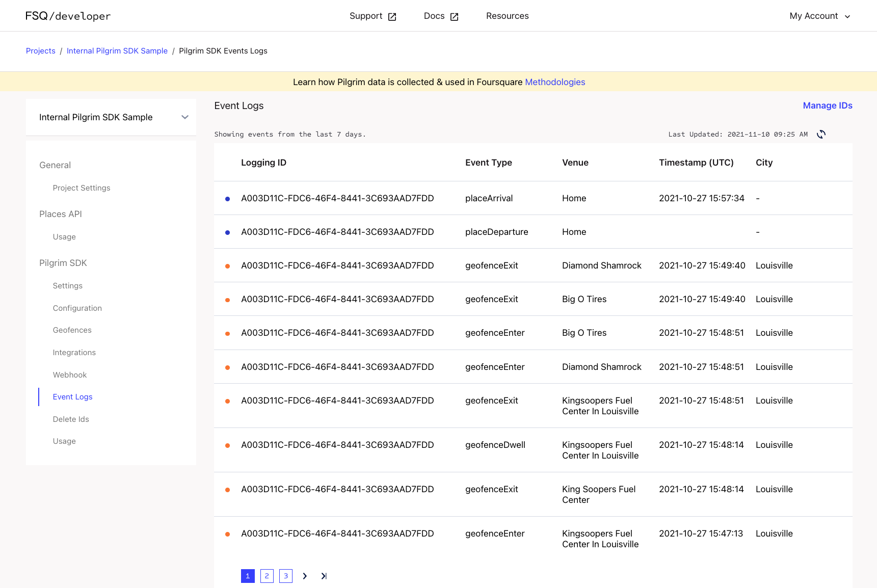The image size is (877, 588).
Task: Click the placeDeparture event type cell
Action: (x=497, y=232)
